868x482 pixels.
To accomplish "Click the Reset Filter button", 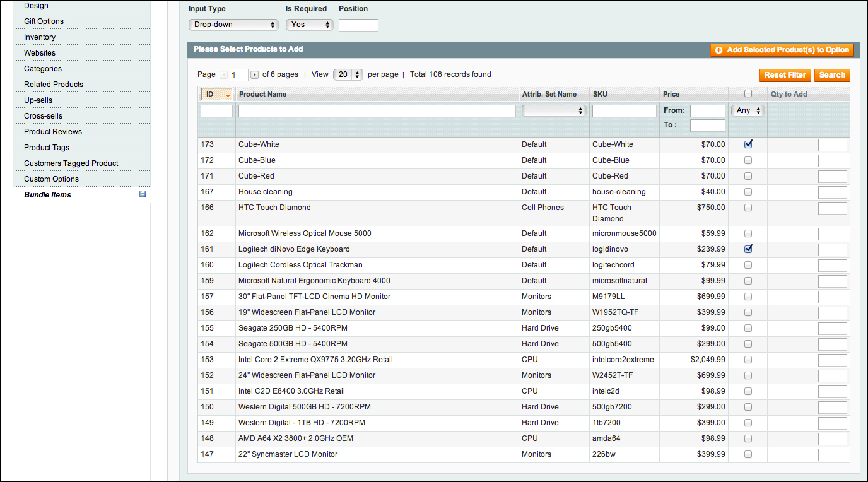I will click(x=785, y=75).
